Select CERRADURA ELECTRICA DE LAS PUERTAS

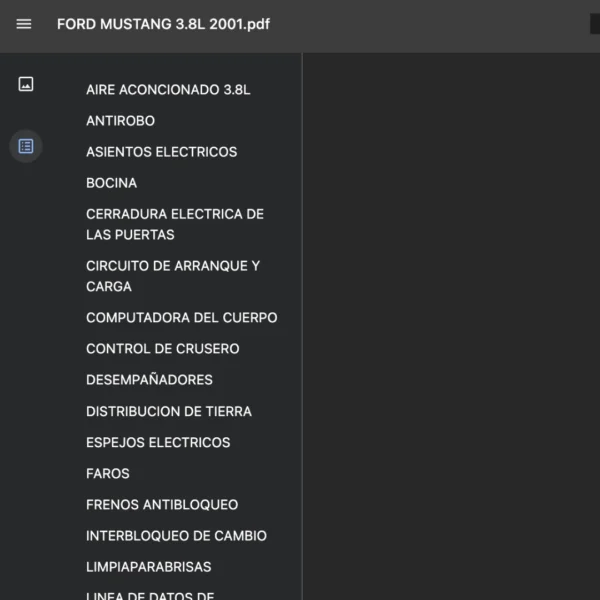tap(175, 224)
